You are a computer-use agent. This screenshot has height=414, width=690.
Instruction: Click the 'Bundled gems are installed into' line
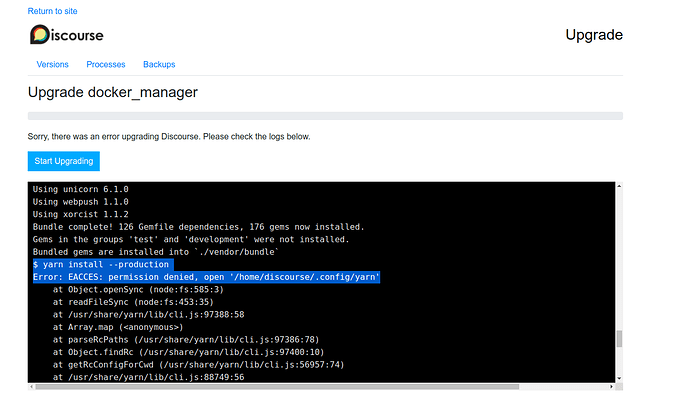pos(156,252)
